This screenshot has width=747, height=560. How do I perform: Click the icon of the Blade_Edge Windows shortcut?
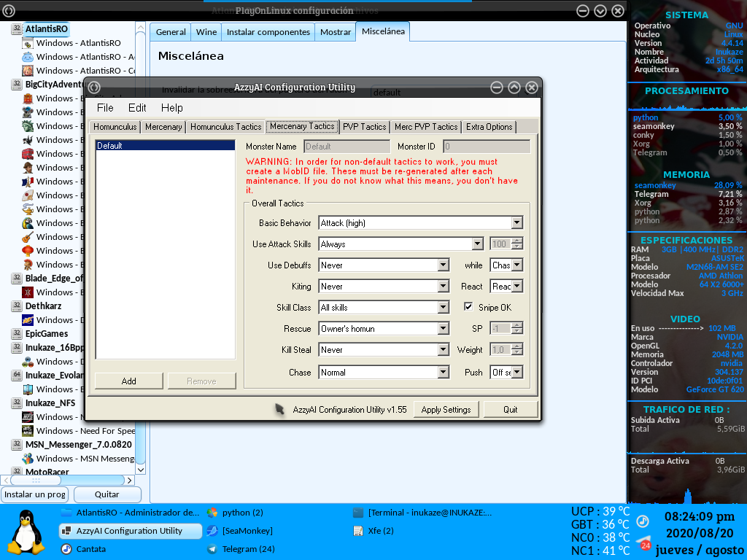click(x=28, y=292)
